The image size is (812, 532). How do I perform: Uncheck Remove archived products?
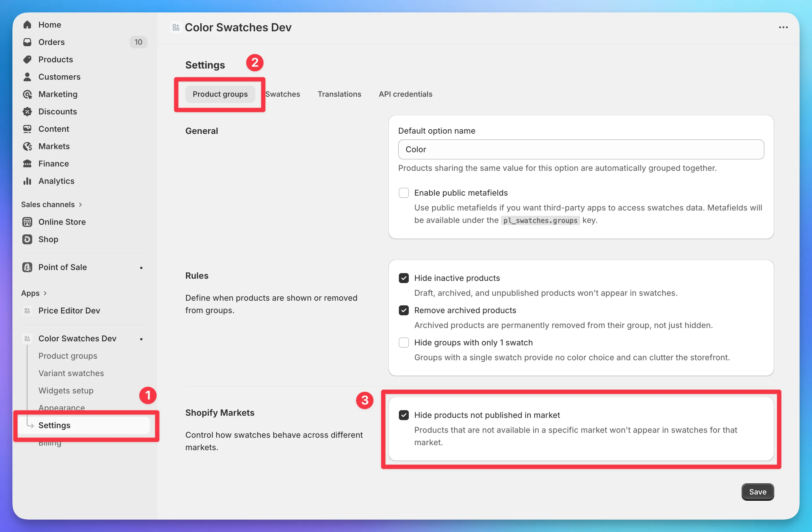(x=404, y=310)
